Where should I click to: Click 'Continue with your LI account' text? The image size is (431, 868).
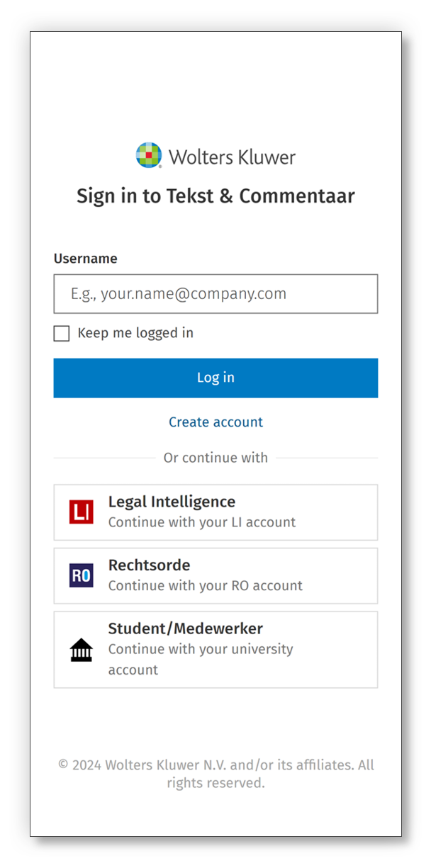202,522
